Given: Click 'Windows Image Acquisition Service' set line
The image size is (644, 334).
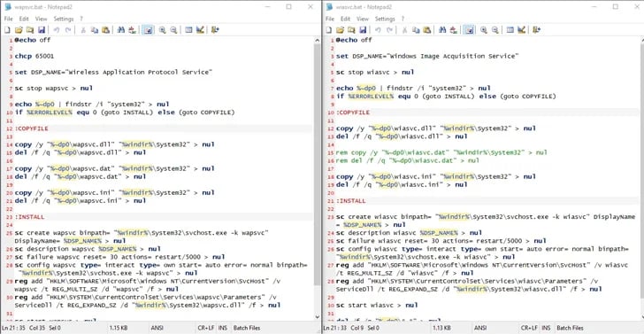Looking at the screenshot, I should (x=427, y=56).
